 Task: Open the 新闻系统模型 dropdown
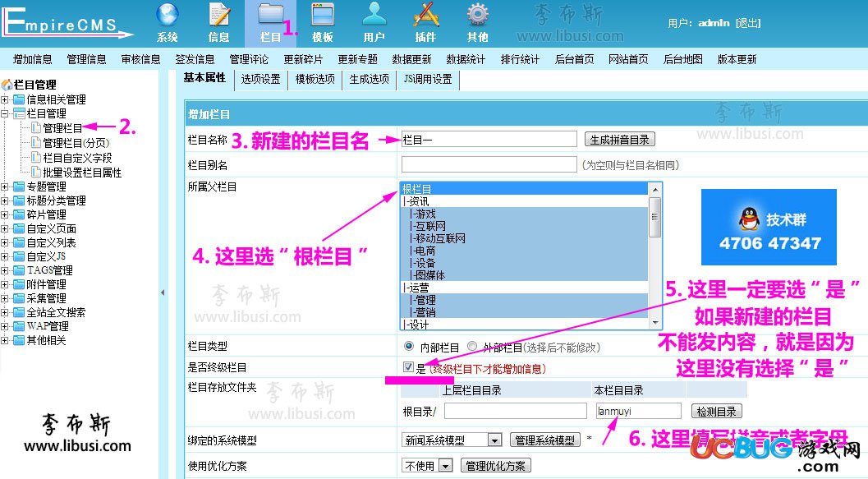pos(452,440)
